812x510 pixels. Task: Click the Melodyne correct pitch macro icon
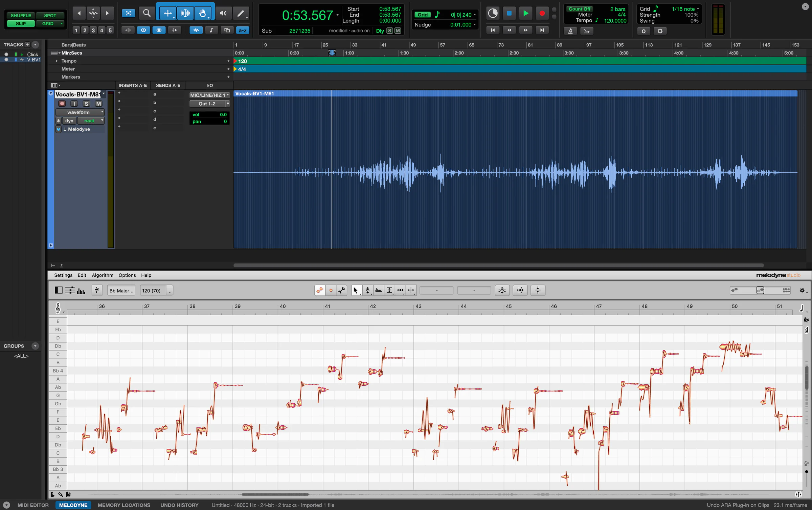coord(502,290)
